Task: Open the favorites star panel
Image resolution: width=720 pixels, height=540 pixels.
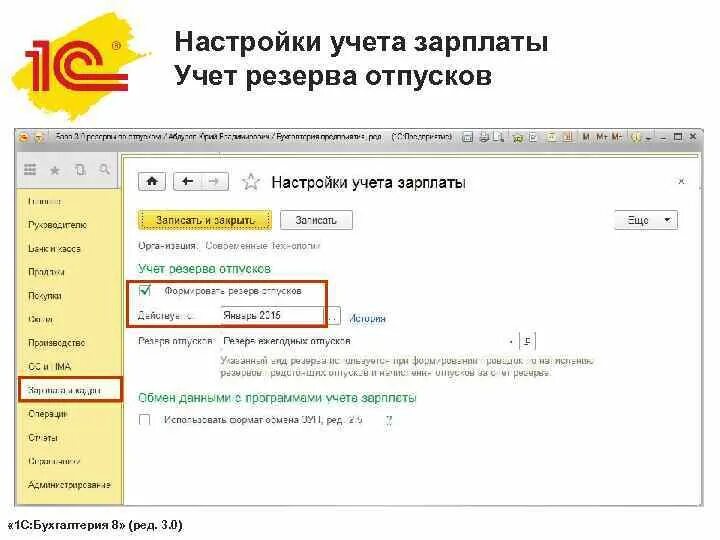Action: click(55, 170)
